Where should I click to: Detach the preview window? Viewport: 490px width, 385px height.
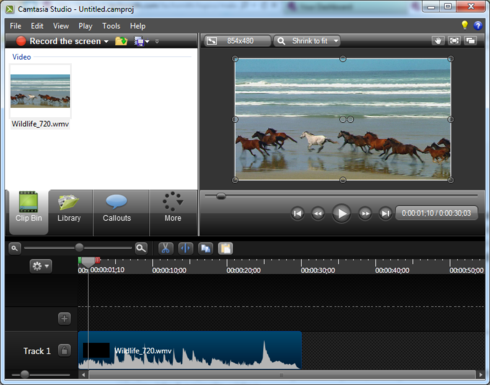point(470,41)
